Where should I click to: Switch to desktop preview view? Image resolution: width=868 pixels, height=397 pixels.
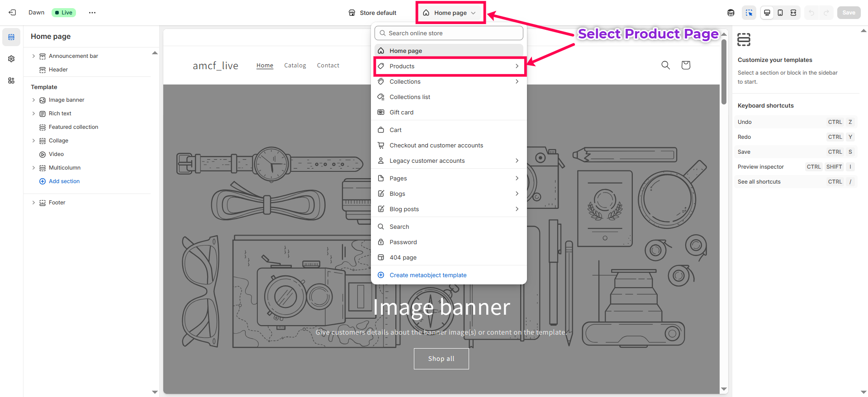(767, 13)
